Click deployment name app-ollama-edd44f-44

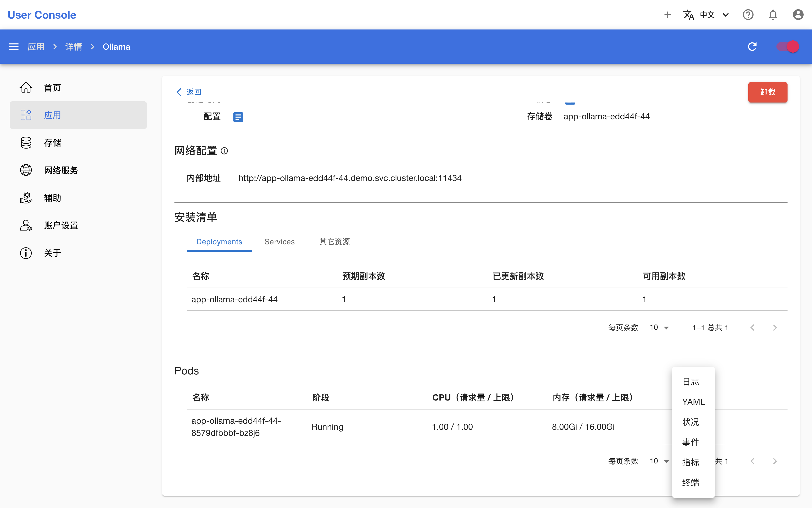point(234,299)
